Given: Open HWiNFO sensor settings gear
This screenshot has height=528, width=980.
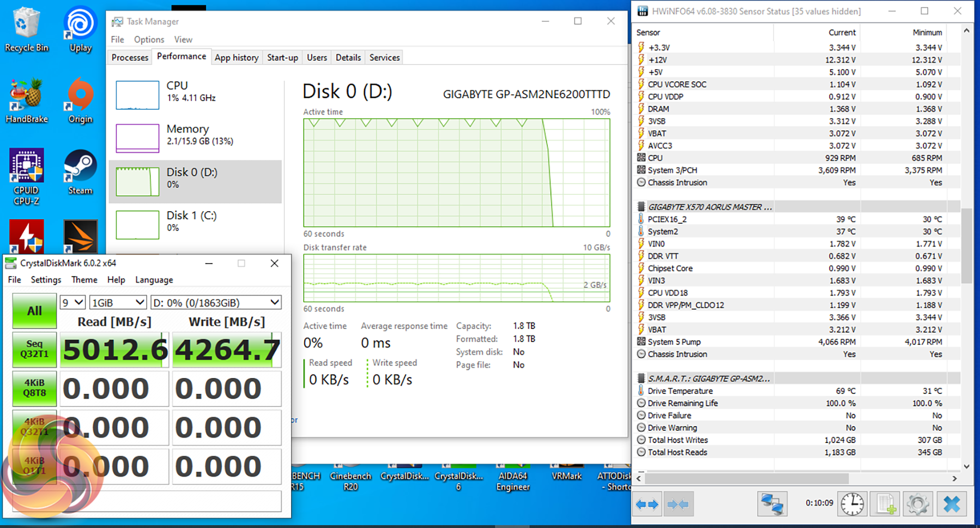Looking at the screenshot, I should point(918,504).
